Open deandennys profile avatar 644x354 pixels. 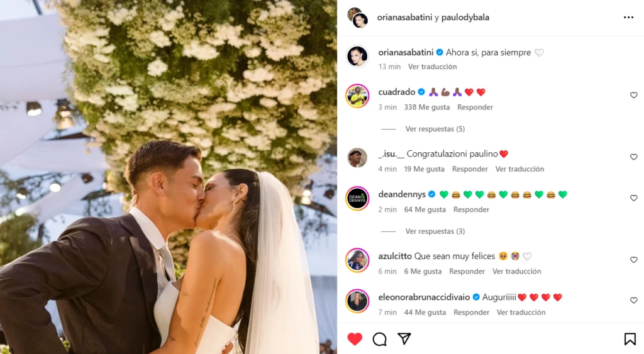point(357,198)
